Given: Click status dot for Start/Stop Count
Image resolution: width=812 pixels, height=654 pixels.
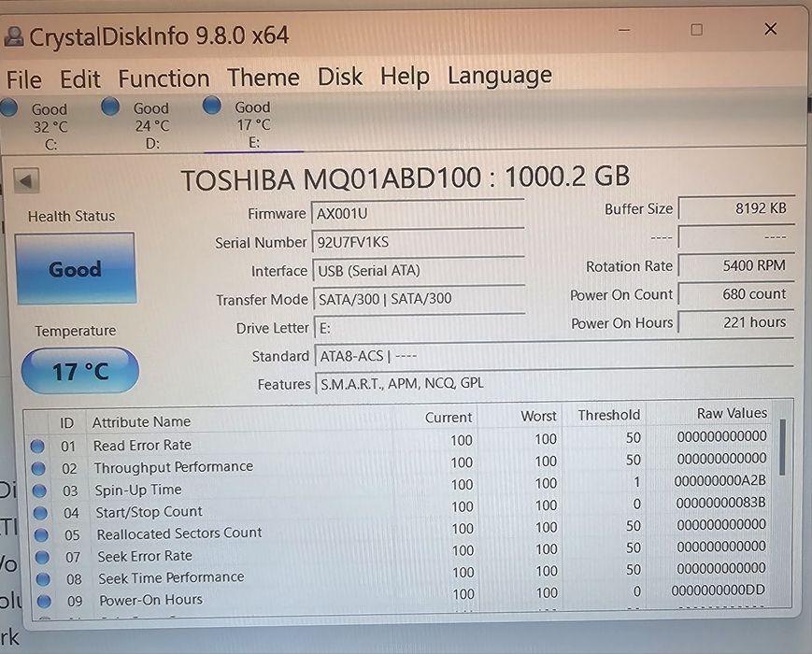Looking at the screenshot, I should (x=40, y=513).
